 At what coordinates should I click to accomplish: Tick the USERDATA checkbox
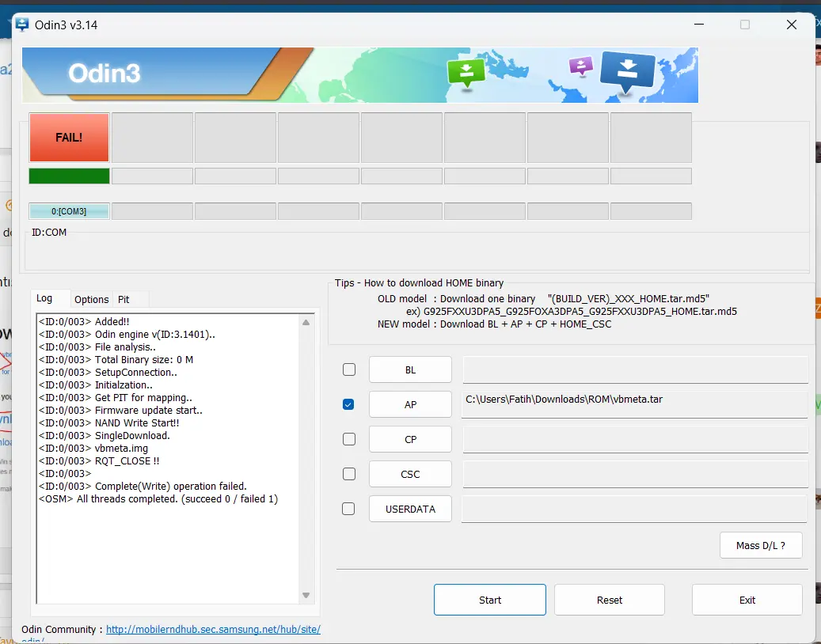tap(348, 509)
